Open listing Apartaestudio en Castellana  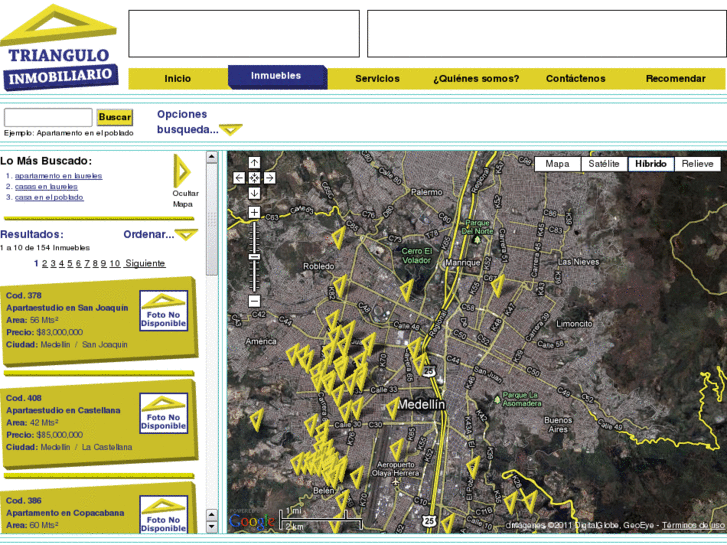point(63,410)
